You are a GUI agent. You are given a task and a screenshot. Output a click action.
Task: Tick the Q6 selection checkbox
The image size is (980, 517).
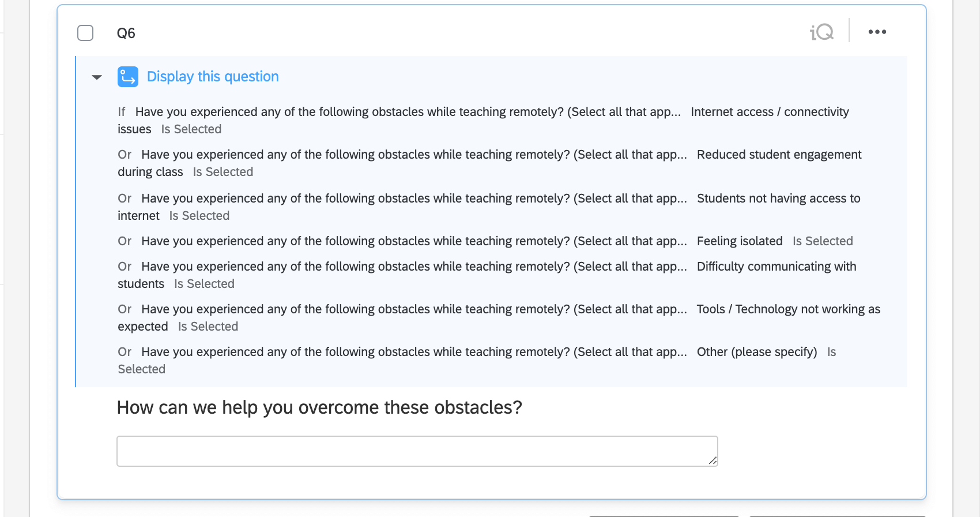pyautogui.click(x=85, y=33)
